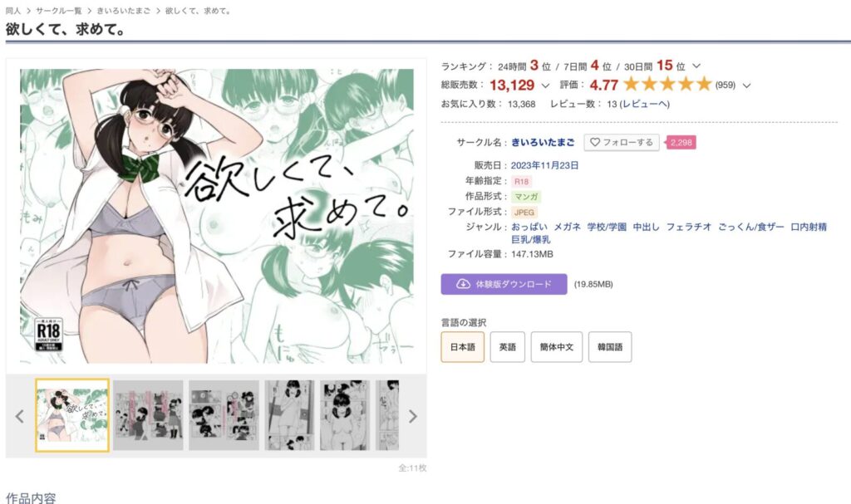Screen dimensions: 851x504
Task: Show previous thumbnails with the left arrow
Action: [20, 416]
